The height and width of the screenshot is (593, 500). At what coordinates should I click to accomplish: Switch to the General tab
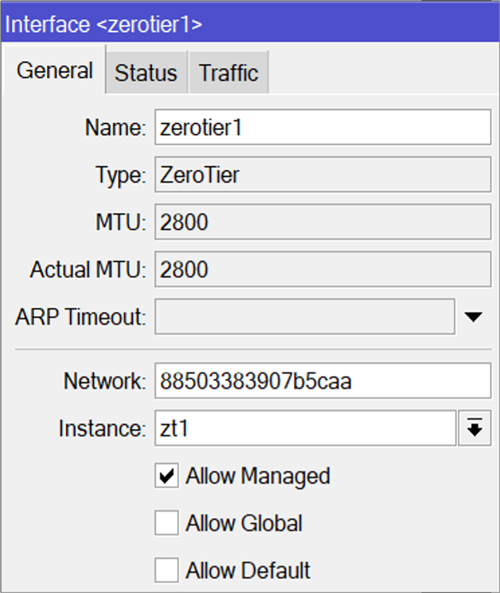[x=54, y=70]
